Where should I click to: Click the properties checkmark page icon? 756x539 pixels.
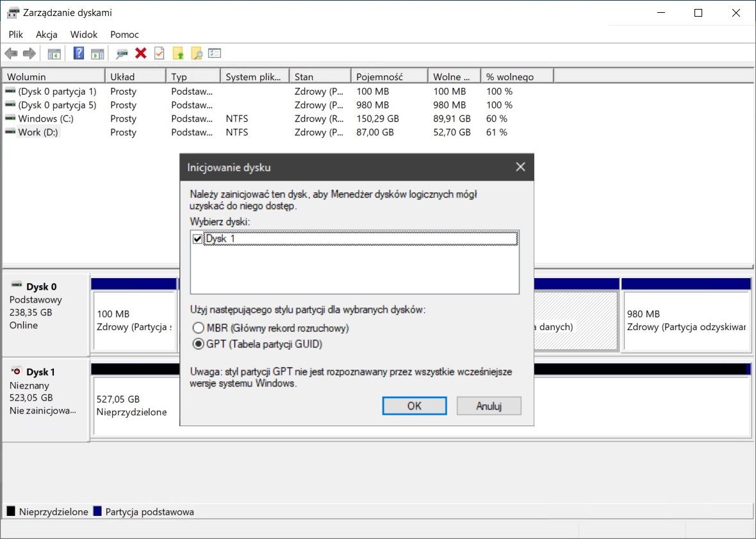click(x=160, y=54)
